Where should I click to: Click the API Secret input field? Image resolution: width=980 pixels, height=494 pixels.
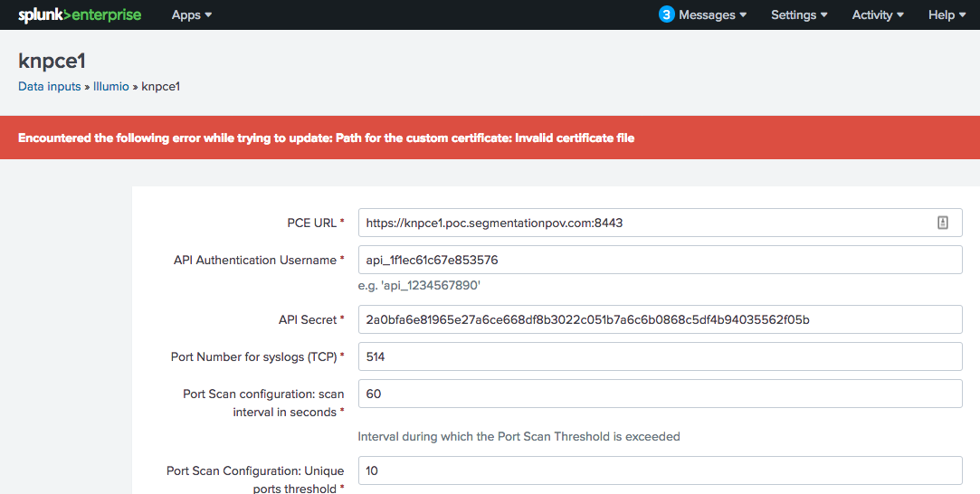click(x=660, y=319)
